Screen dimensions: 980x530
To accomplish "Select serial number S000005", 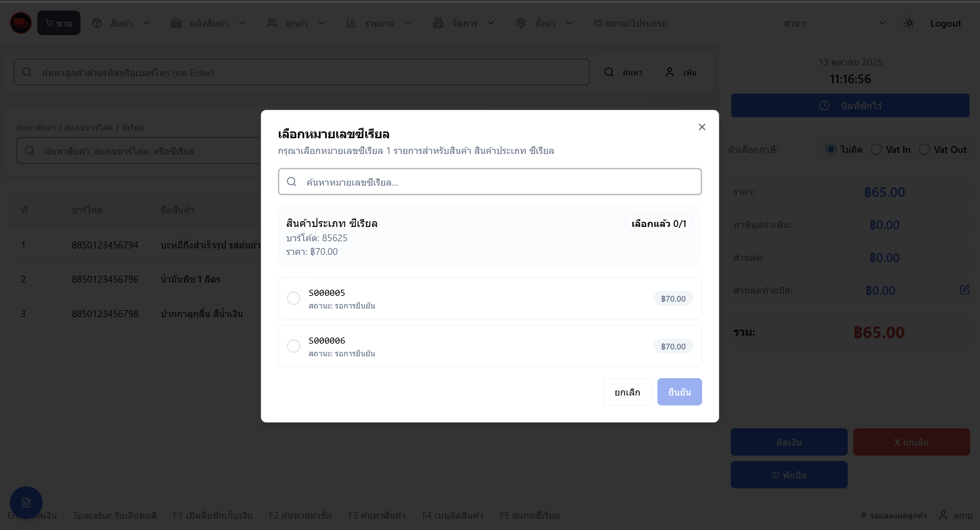I will (293, 298).
